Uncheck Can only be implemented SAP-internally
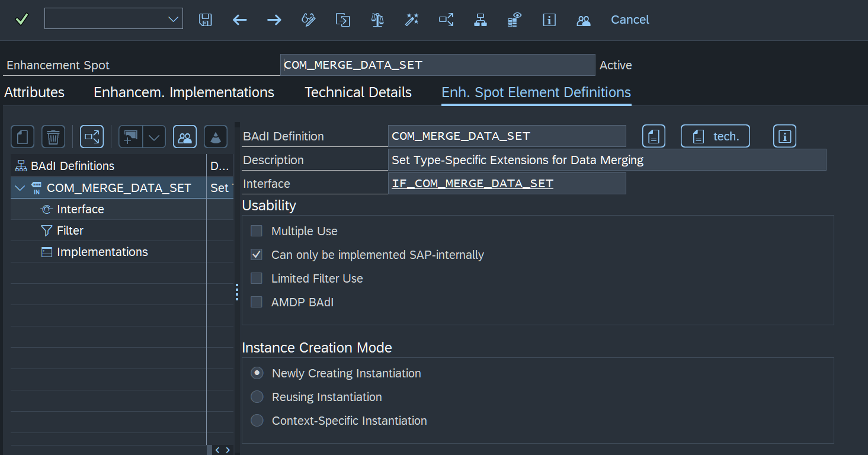The image size is (868, 455). [257, 255]
